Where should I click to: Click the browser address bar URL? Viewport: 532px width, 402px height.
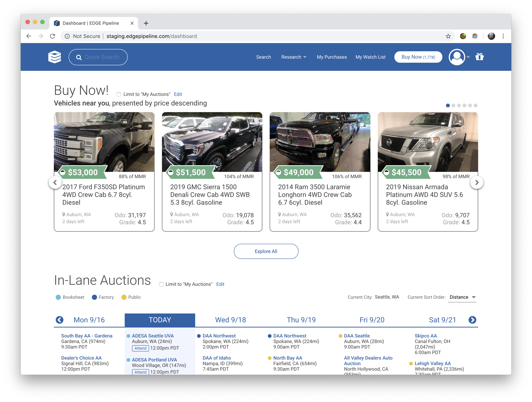pos(152,36)
